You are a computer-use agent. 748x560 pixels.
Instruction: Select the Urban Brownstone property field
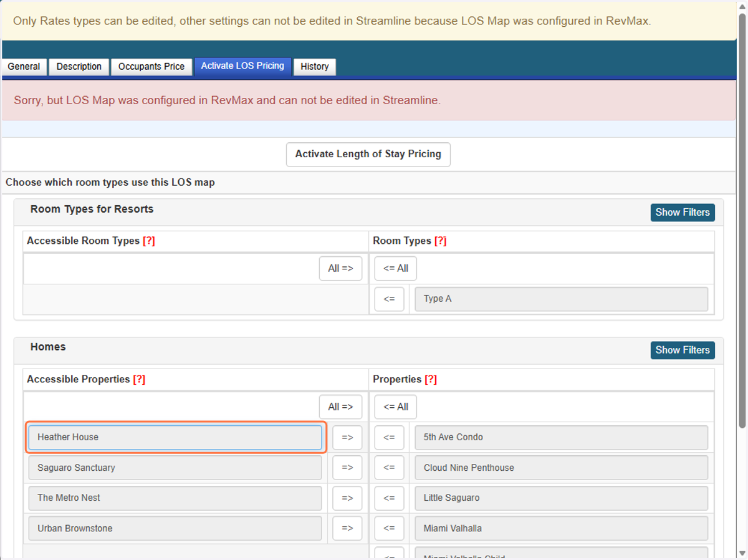click(175, 528)
